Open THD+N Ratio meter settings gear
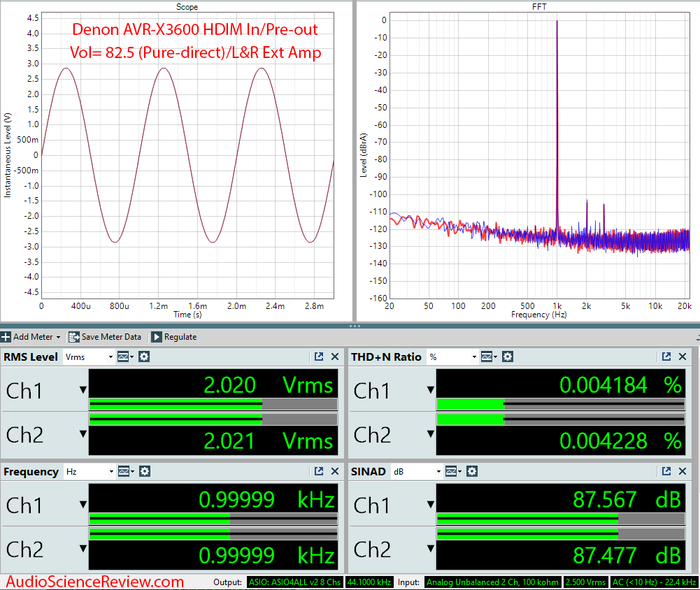700x590 pixels. pos(508,357)
